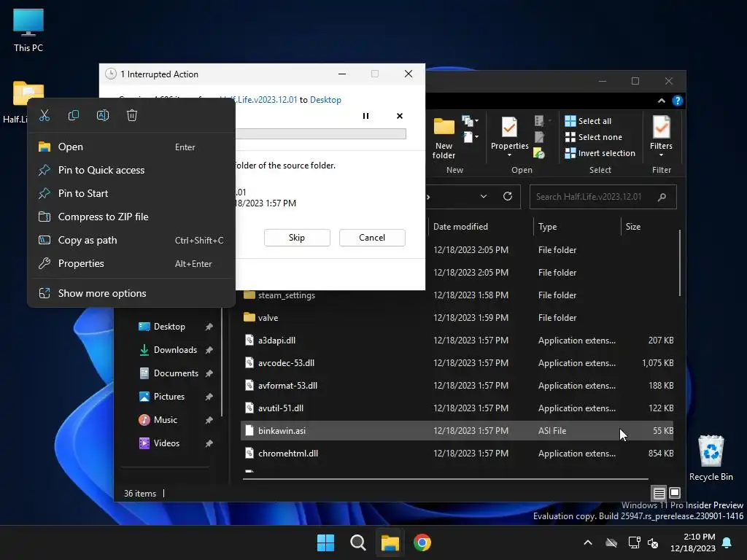The width and height of the screenshot is (747, 560).
Task: Click the search magnifier icon in Explorer
Action: pos(662,197)
